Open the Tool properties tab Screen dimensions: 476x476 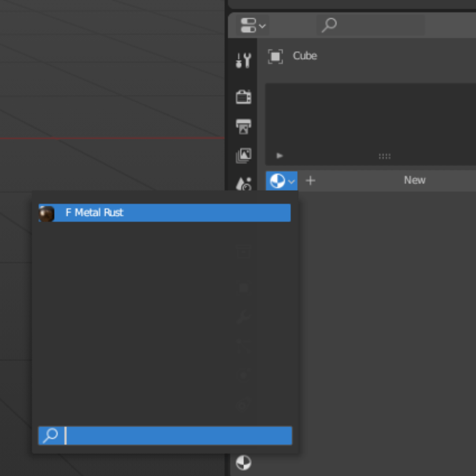[x=243, y=60]
